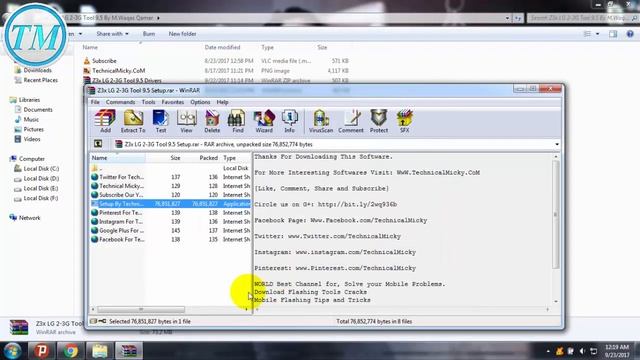Click the View file icon
This screenshot has width=640, height=360.
pyautogui.click(x=187, y=121)
